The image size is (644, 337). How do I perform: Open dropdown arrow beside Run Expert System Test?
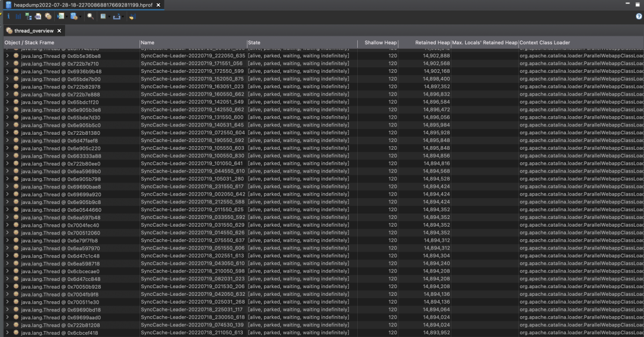pos(67,17)
